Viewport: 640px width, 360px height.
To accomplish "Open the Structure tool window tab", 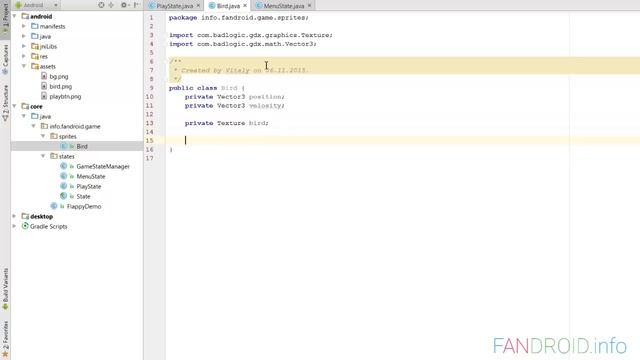I will click(x=5, y=102).
